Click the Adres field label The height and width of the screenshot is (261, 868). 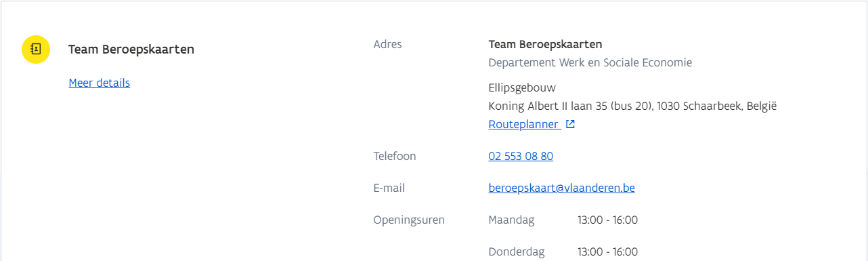387,45
